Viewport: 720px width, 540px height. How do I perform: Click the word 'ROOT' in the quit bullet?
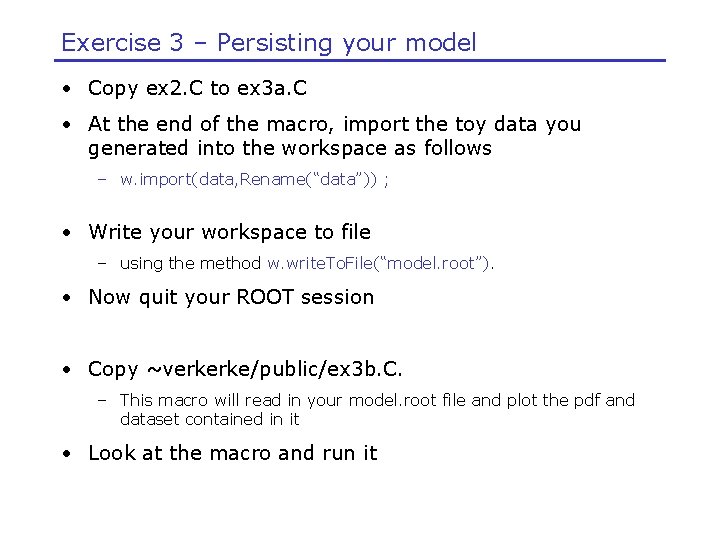point(264,297)
